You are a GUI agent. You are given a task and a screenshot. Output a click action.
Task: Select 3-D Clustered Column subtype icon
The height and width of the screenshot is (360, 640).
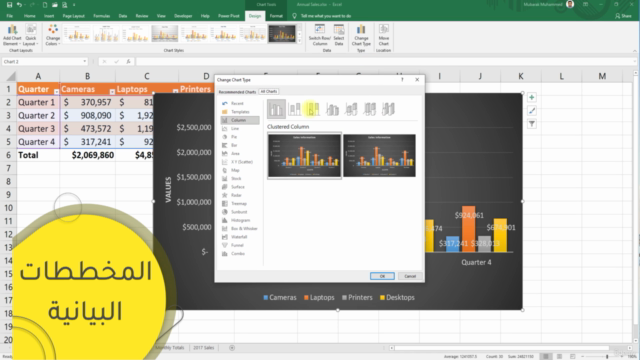(x=332, y=109)
